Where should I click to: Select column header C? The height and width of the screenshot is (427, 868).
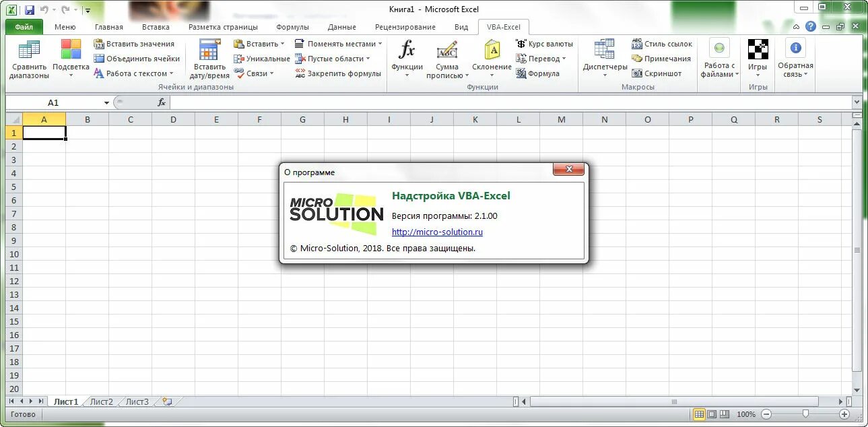(130, 119)
